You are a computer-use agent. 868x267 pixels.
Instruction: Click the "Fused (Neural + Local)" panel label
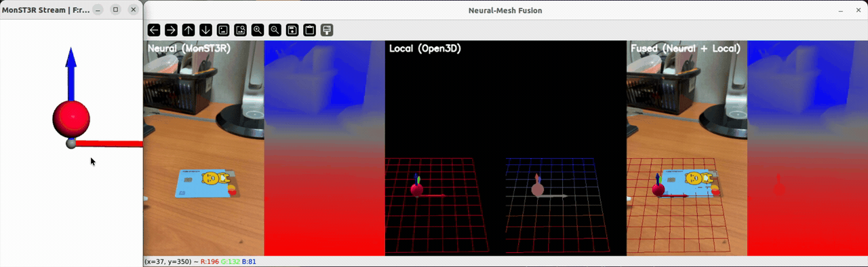point(686,48)
